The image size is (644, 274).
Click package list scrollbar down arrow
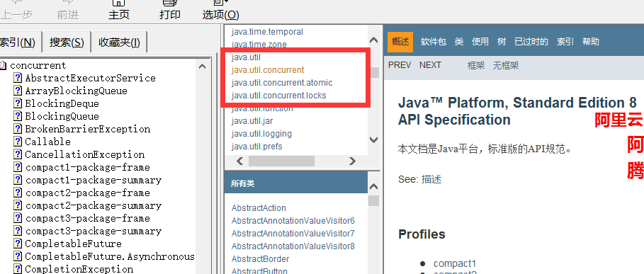click(x=374, y=139)
